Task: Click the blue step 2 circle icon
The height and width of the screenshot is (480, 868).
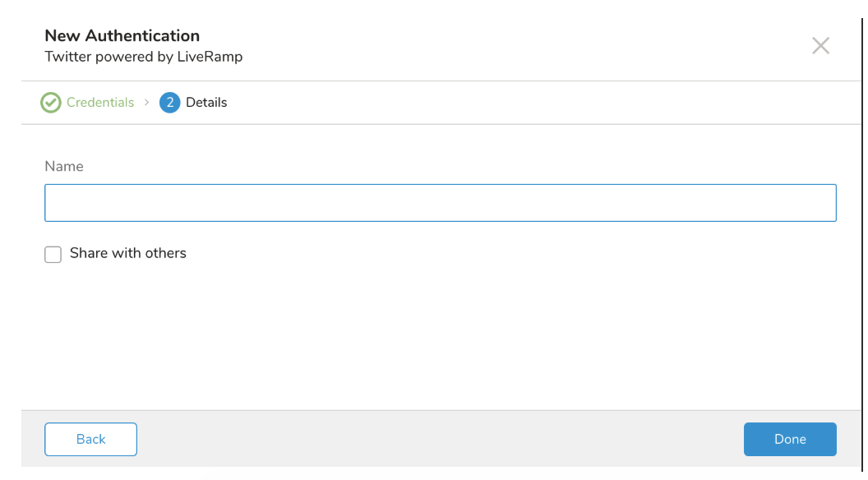Action: click(x=170, y=103)
